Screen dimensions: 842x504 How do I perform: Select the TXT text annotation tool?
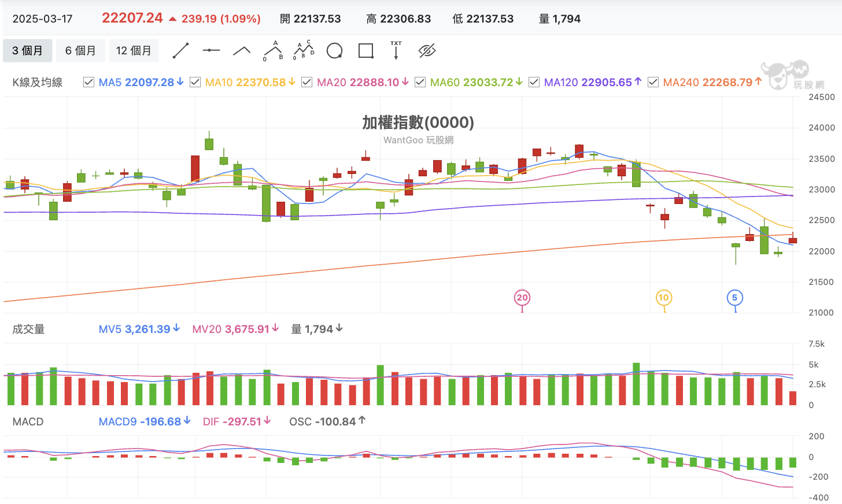click(396, 51)
